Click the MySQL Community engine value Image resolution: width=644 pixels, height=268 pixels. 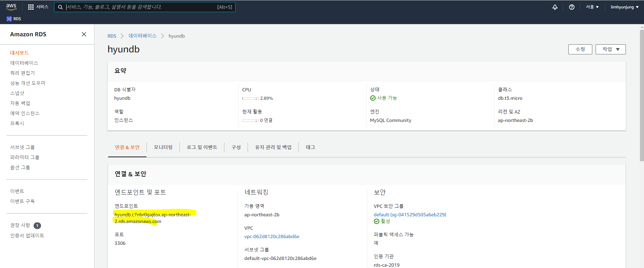[x=390, y=120]
